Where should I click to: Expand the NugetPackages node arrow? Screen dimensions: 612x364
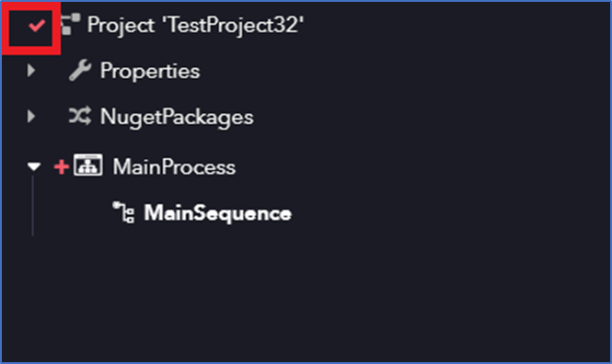(31, 116)
